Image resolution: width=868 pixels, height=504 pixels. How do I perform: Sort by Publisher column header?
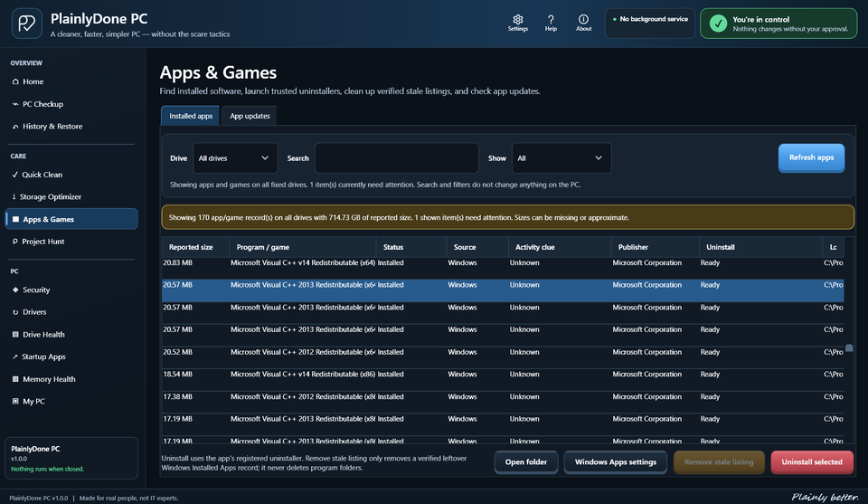point(655,247)
